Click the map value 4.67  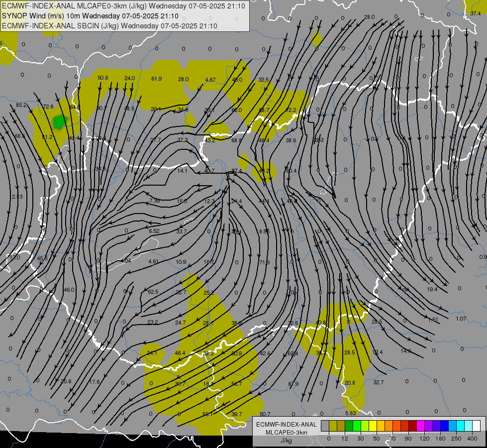point(210,80)
